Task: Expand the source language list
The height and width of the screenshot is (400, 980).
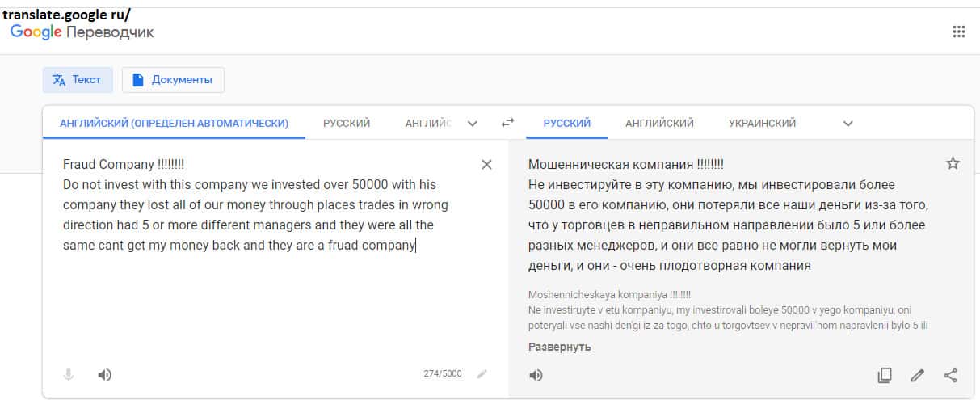Action: pos(473,124)
